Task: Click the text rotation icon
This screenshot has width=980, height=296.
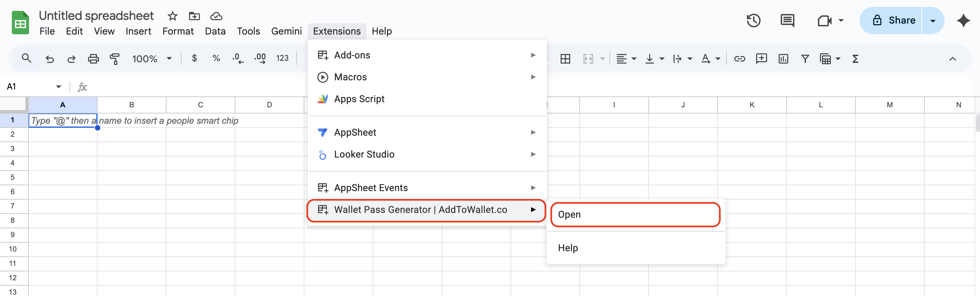Action: coord(706,59)
